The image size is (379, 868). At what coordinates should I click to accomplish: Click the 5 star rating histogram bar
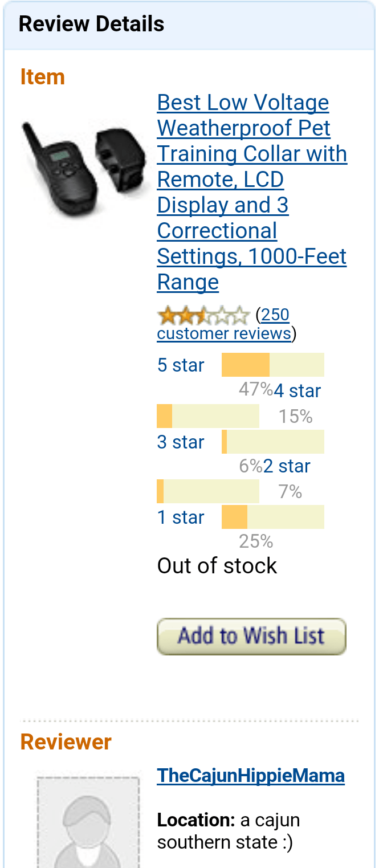[x=272, y=365]
